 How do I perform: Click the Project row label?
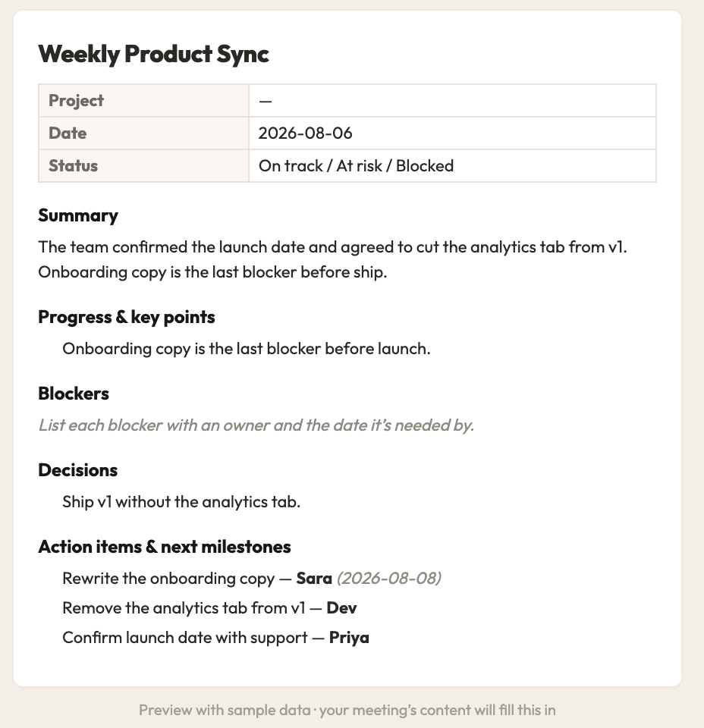76,101
